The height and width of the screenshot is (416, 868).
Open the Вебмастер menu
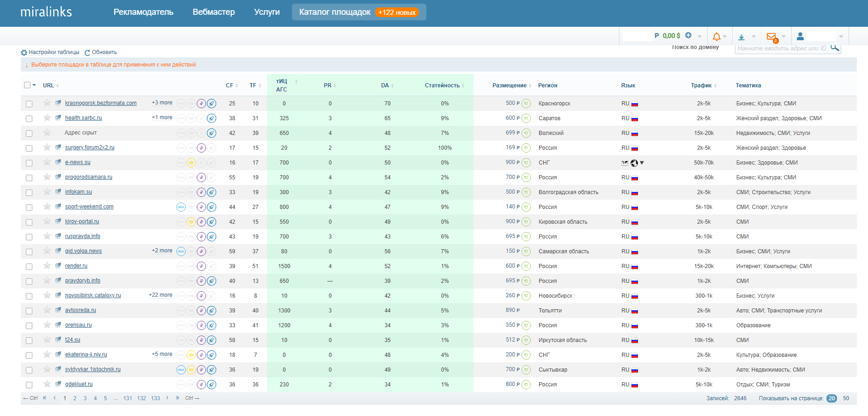(213, 12)
